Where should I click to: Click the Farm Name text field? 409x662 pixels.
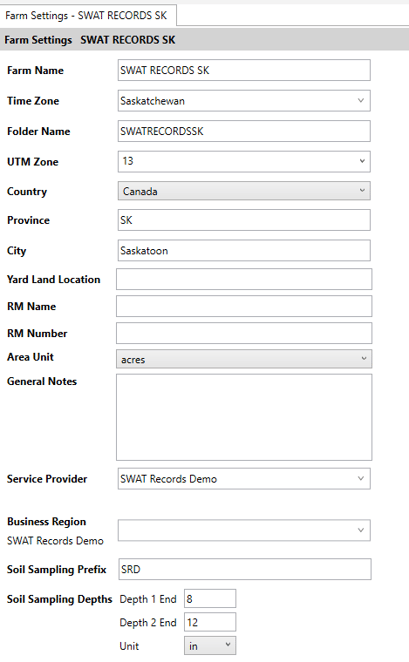click(x=244, y=70)
